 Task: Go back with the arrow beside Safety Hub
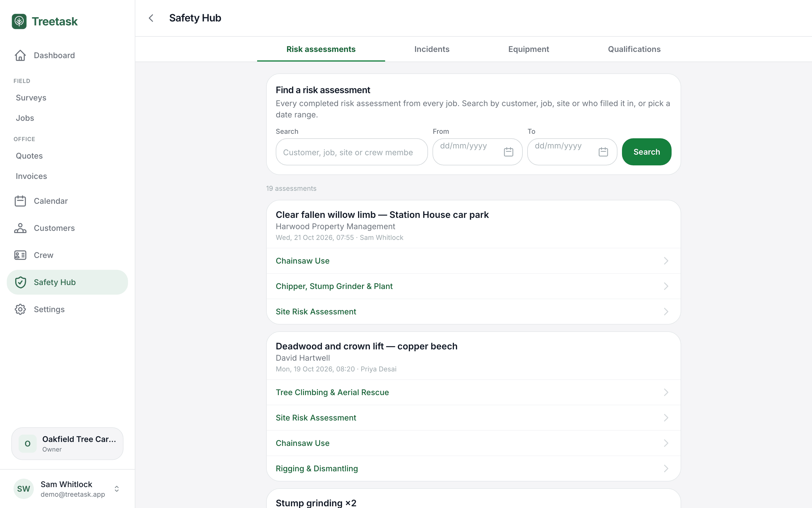(x=151, y=18)
